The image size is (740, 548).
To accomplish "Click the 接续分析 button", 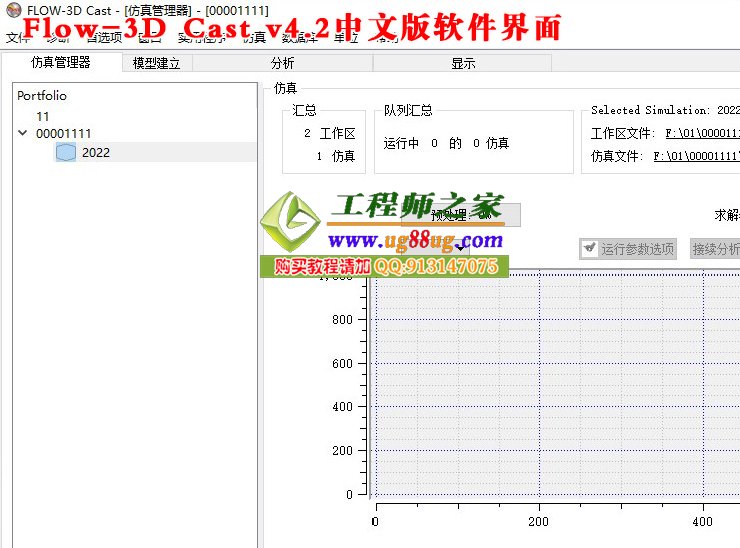I will 715,249.
